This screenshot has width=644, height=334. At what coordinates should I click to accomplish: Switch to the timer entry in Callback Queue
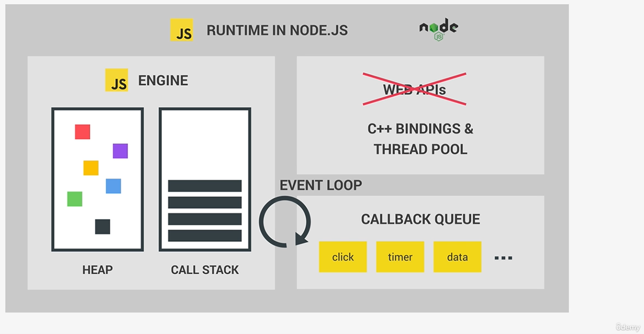pyautogui.click(x=400, y=257)
